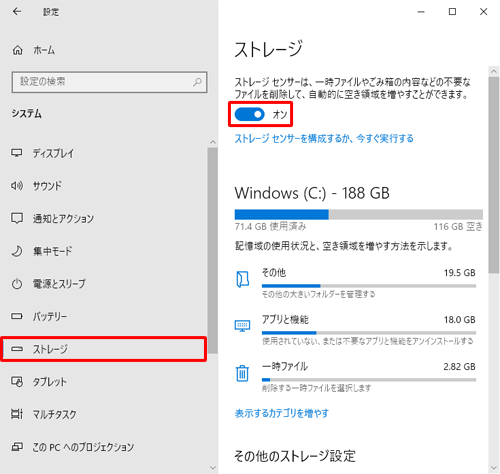Open この PC へのプロジェクション settings
The height and width of the screenshot is (474, 500).
click(x=103, y=447)
